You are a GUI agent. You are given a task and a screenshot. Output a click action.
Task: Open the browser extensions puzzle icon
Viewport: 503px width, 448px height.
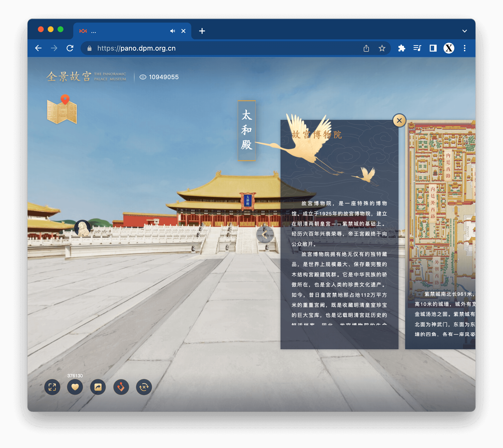(x=401, y=48)
